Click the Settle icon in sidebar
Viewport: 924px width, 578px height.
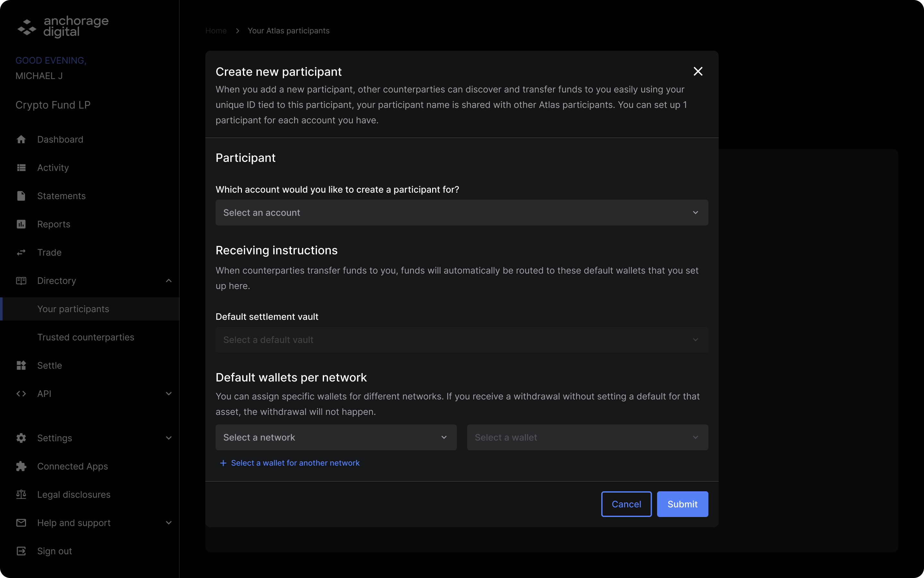(x=21, y=365)
